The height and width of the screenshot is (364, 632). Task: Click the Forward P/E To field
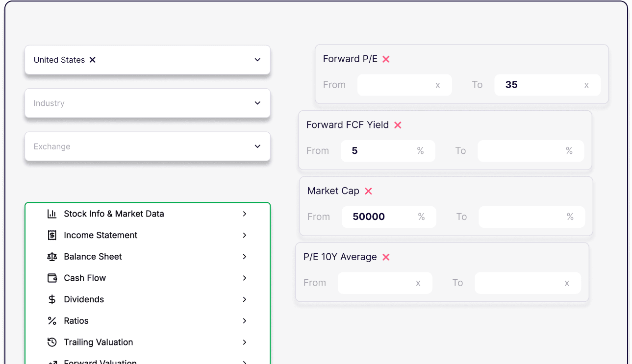tap(547, 85)
